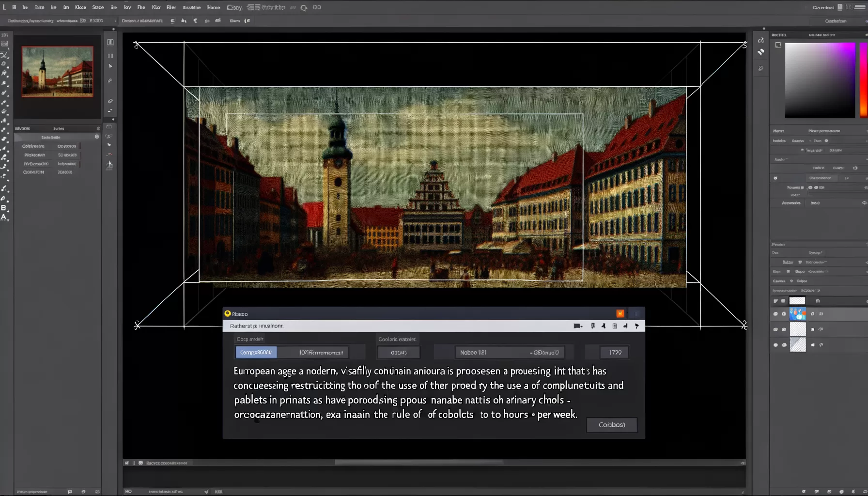Toggle visibility of the bottom diagonal layer
The image size is (868, 496).
pyautogui.click(x=775, y=345)
